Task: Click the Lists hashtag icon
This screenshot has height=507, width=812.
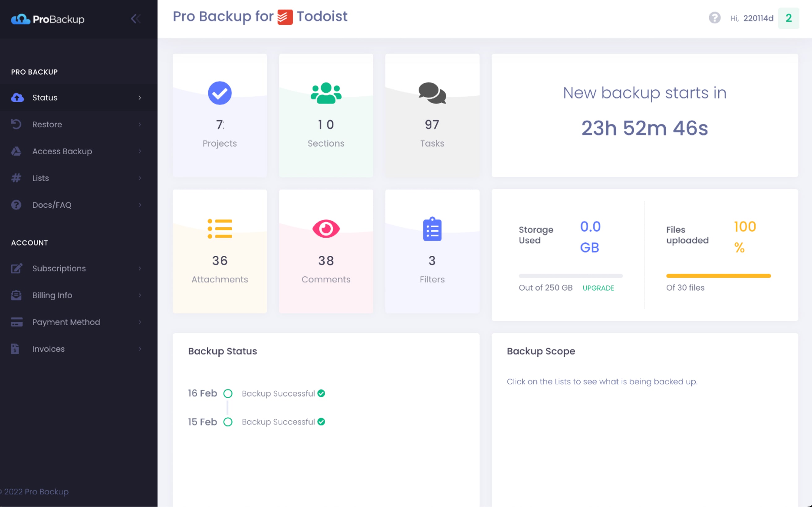Action: [x=16, y=178]
